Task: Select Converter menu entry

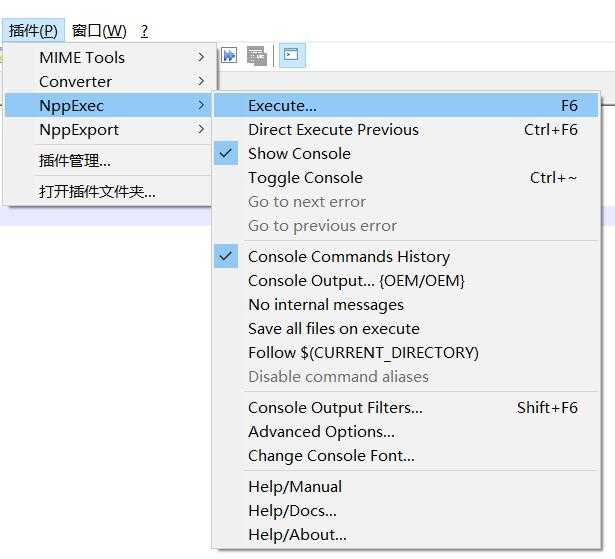Action: pyautogui.click(x=109, y=81)
